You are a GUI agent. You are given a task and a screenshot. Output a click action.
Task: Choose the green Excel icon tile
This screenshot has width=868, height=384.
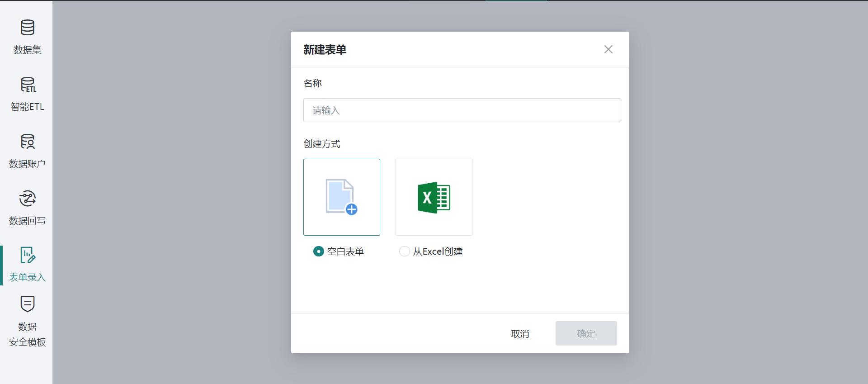pyautogui.click(x=434, y=197)
